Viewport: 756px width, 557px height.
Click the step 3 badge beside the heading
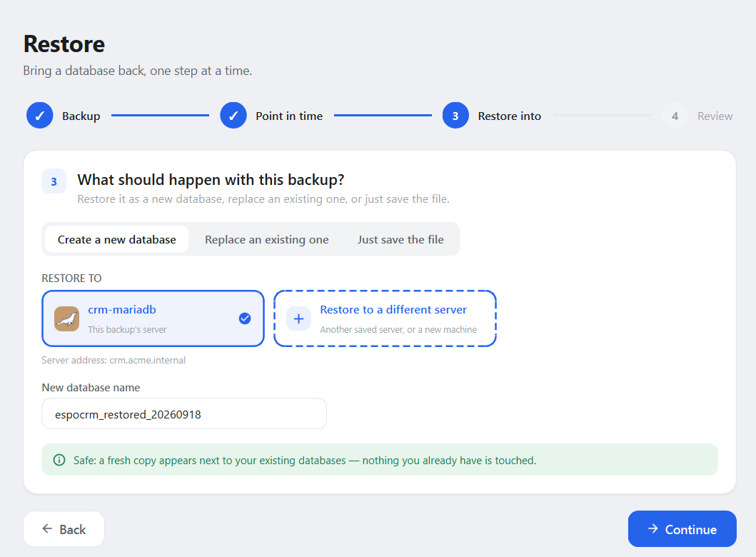coord(54,181)
